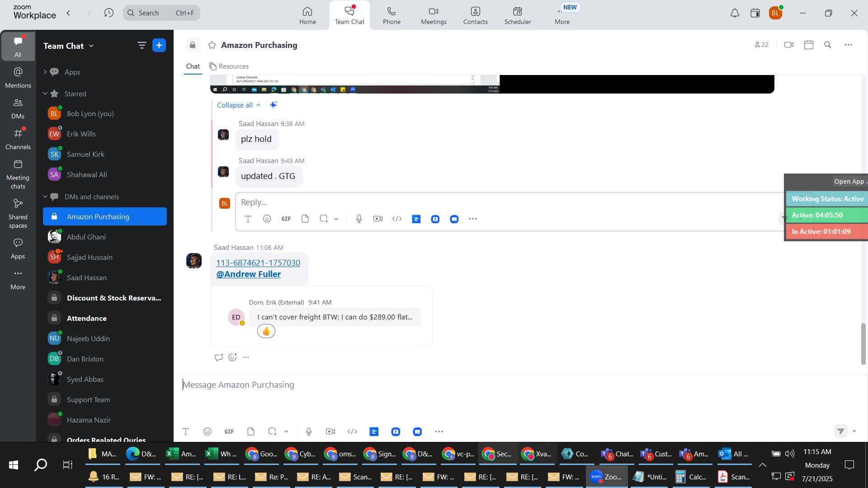
Task: Open Channels in the left sidebar
Action: pyautogui.click(x=18, y=139)
